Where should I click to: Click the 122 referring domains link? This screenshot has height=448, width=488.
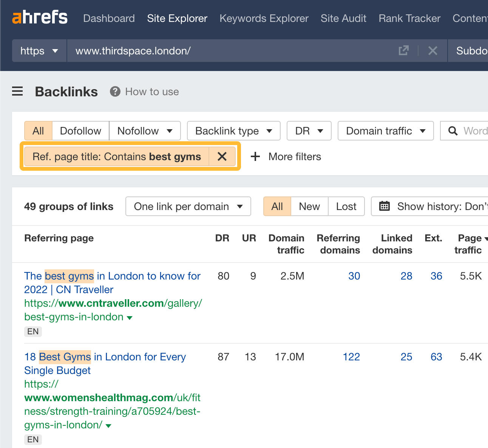[351, 357]
